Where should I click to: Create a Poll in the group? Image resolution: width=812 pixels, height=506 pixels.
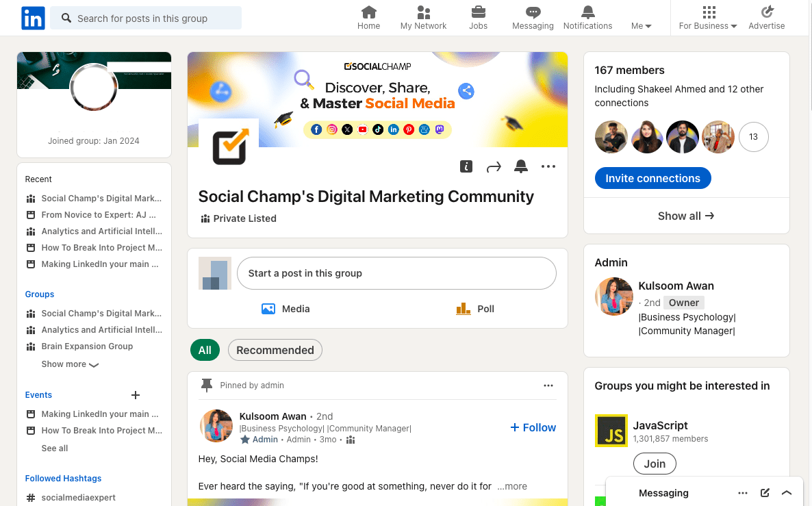[475, 309]
